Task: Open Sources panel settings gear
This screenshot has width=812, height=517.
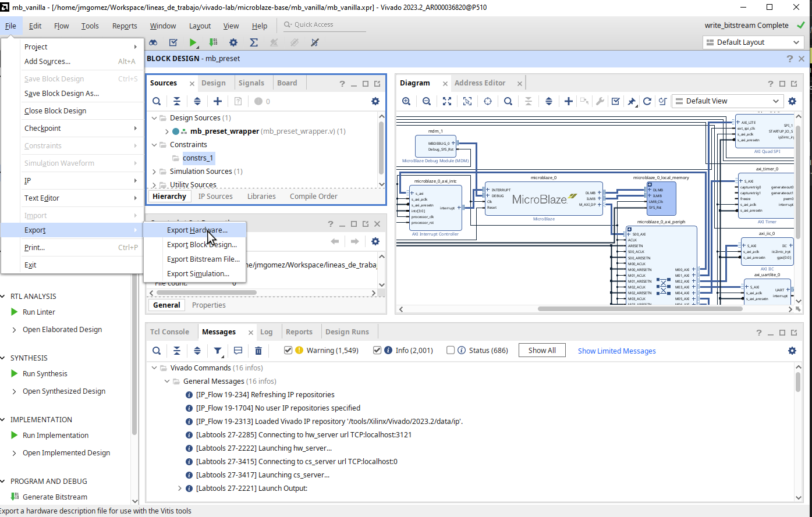Action: pos(375,101)
